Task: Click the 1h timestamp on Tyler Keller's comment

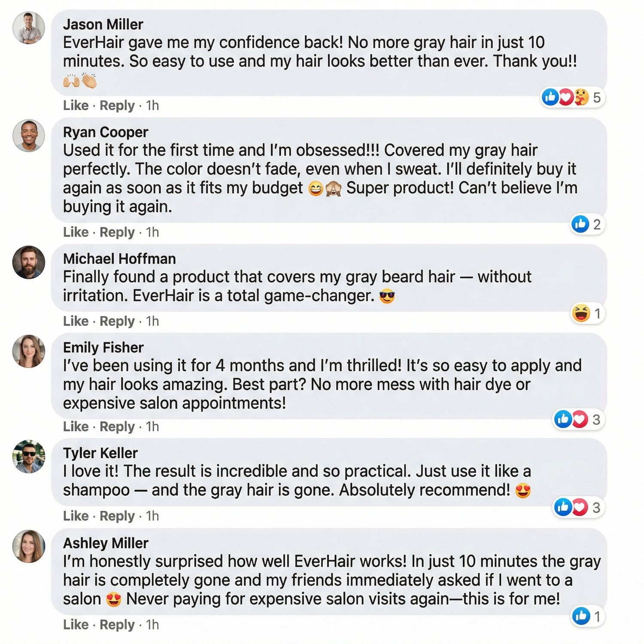Action: coord(152,516)
